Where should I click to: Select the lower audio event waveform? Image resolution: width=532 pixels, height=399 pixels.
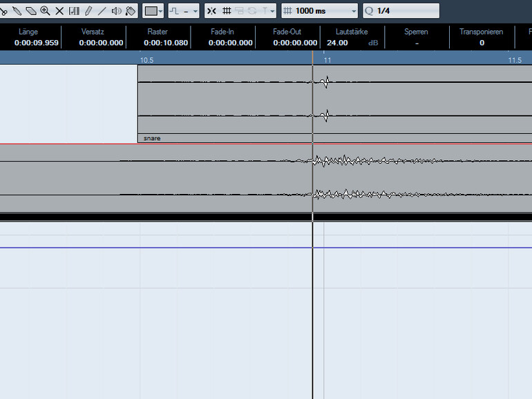[266, 177]
